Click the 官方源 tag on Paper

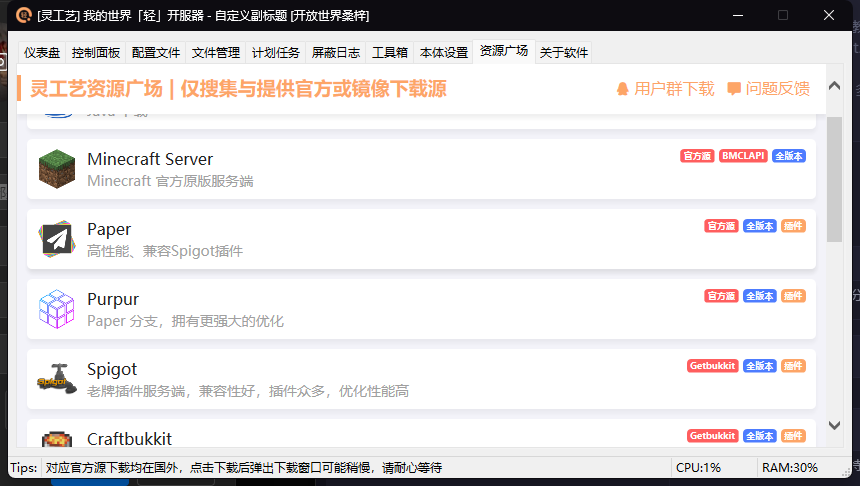pyautogui.click(x=721, y=226)
